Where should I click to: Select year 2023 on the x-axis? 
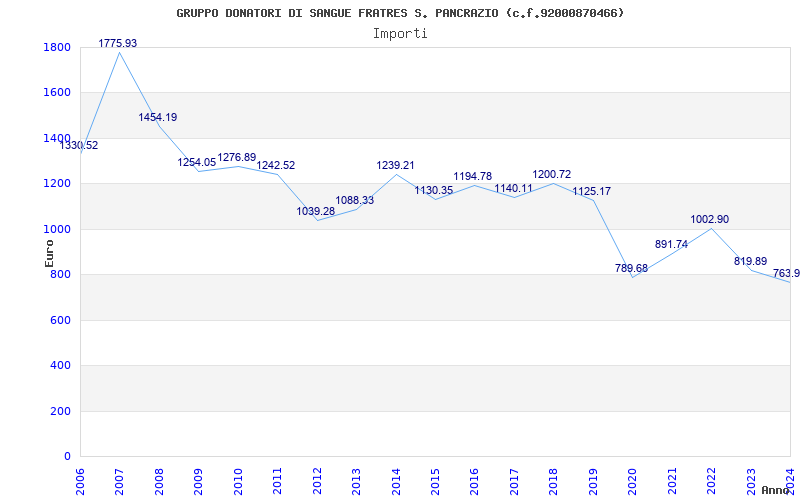751,478
